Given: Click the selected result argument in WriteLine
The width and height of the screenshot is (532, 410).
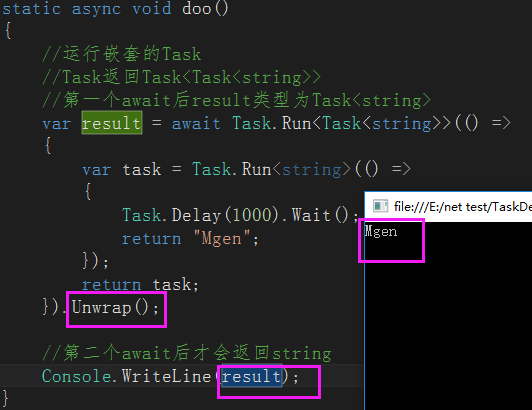Looking at the screenshot, I should tap(251, 376).
